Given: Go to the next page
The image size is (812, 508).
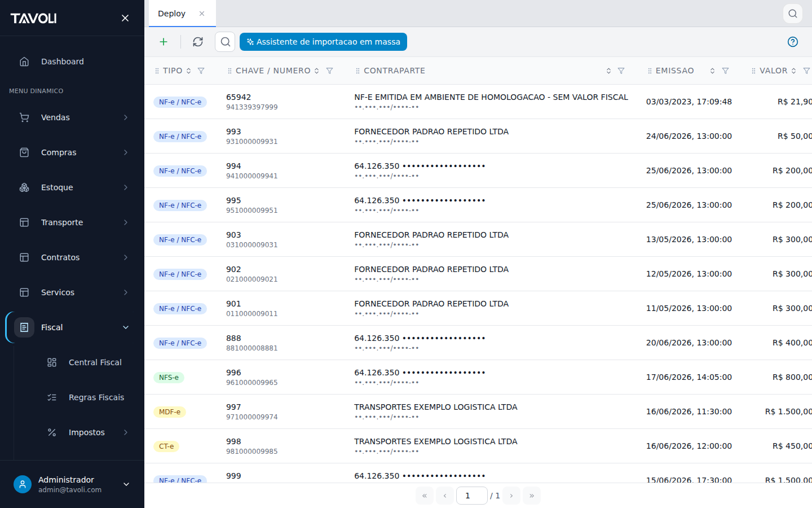Looking at the screenshot, I should click(x=511, y=496).
